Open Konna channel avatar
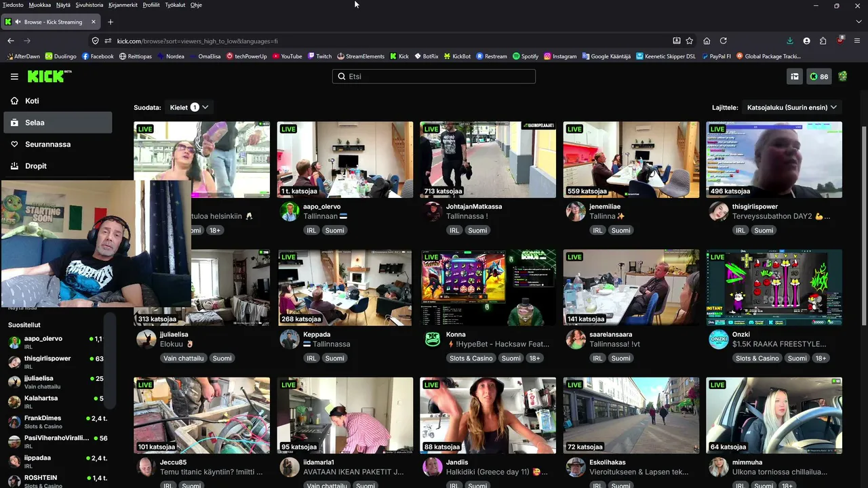Viewport: 868px width, 488px height. 433,340
